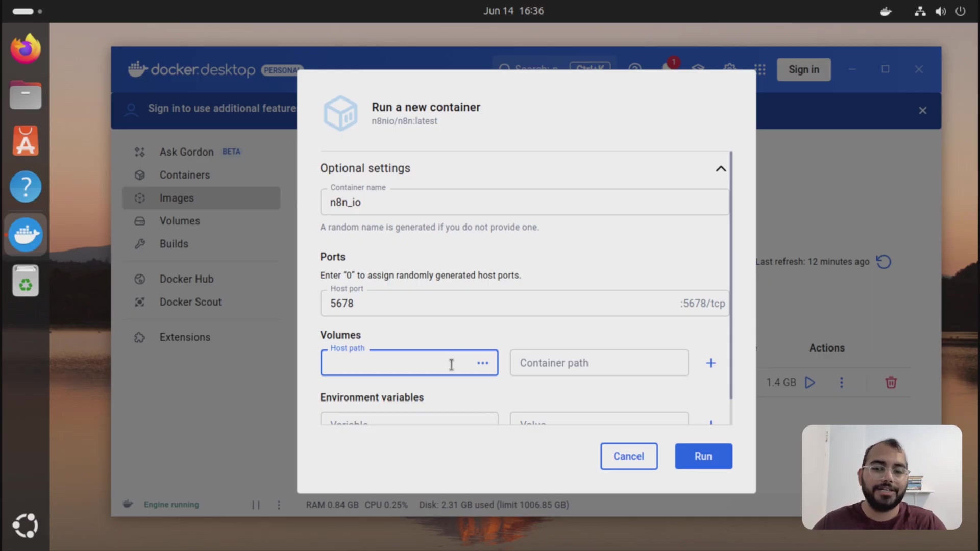Open Docker Desktop dock icon
The width and height of the screenshot is (980, 551).
26,235
